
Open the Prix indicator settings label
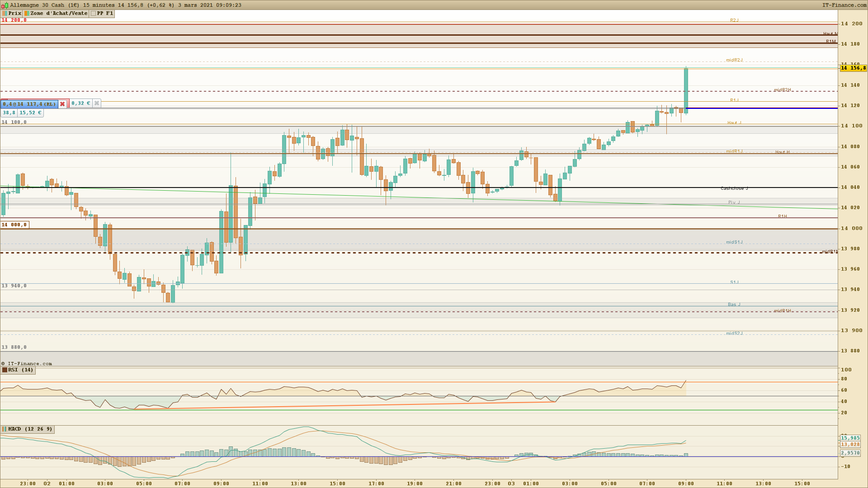coord(15,14)
